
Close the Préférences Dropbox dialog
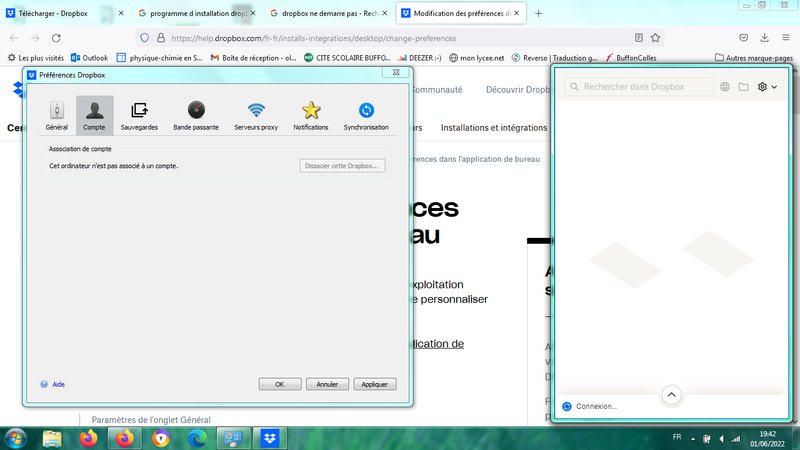pos(396,72)
